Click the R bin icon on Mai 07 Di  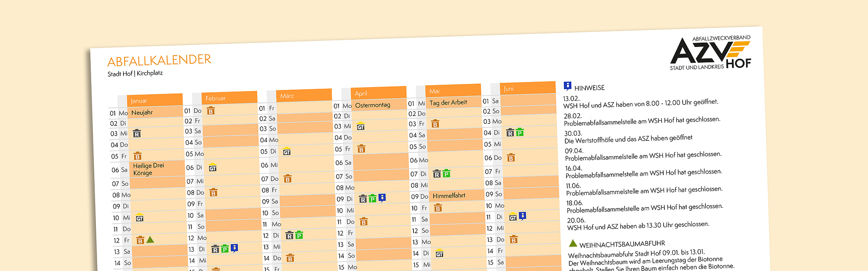coord(437,174)
